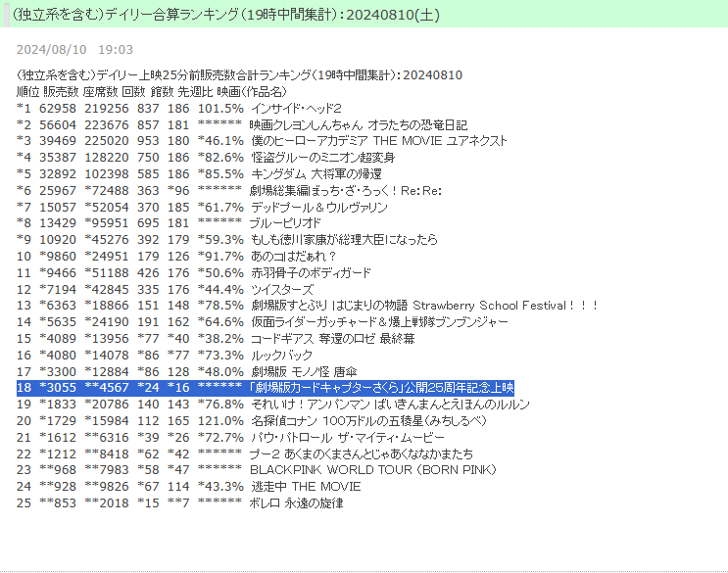The height and width of the screenshot is (573, 728).
Task: Click row 怪盗グルーのミニオン超変身
Action: coord(206,158)
